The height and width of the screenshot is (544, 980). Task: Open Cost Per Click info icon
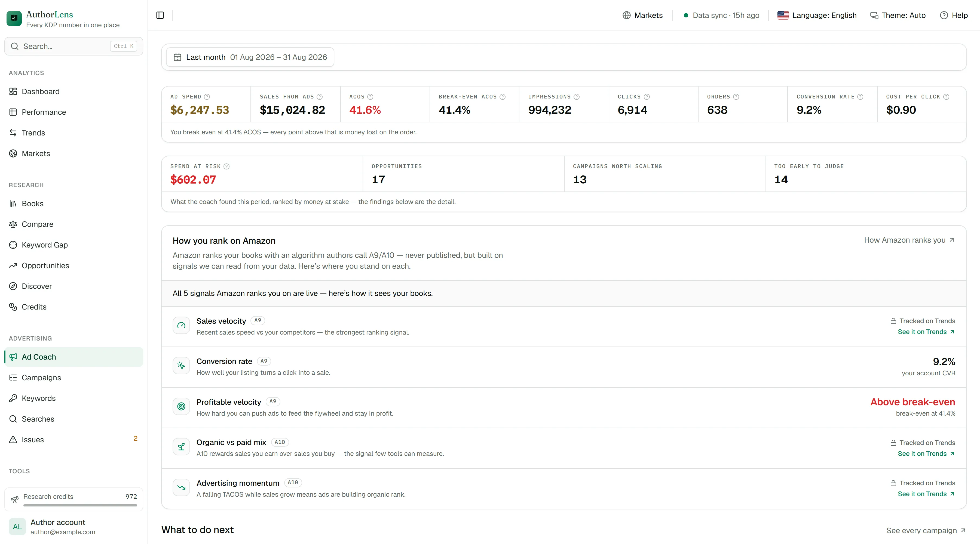click(x=946, y=97)
